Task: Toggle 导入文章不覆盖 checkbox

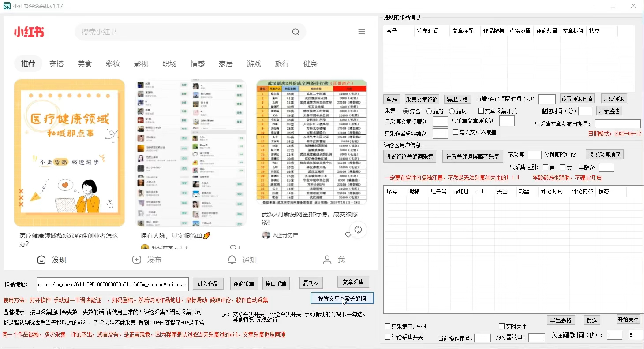Action: tap(456, 132)
